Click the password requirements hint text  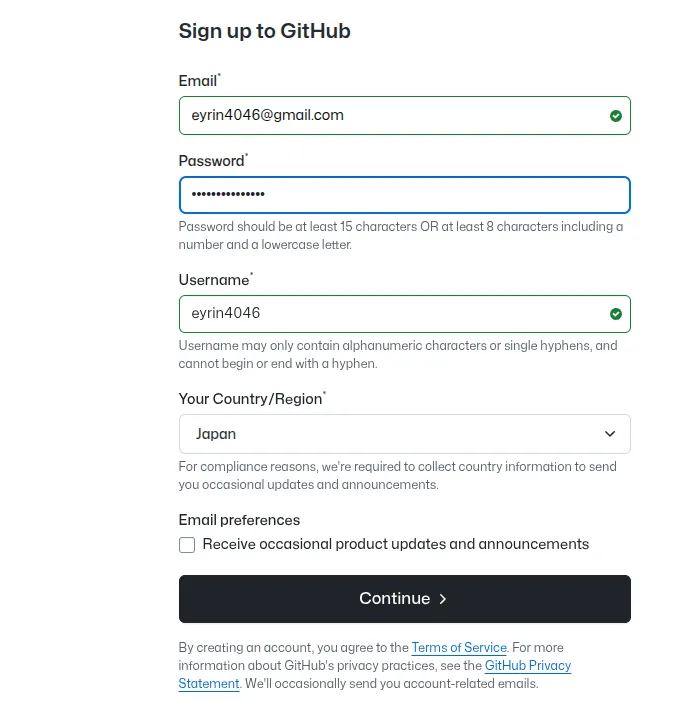click(x=400, y=235)
